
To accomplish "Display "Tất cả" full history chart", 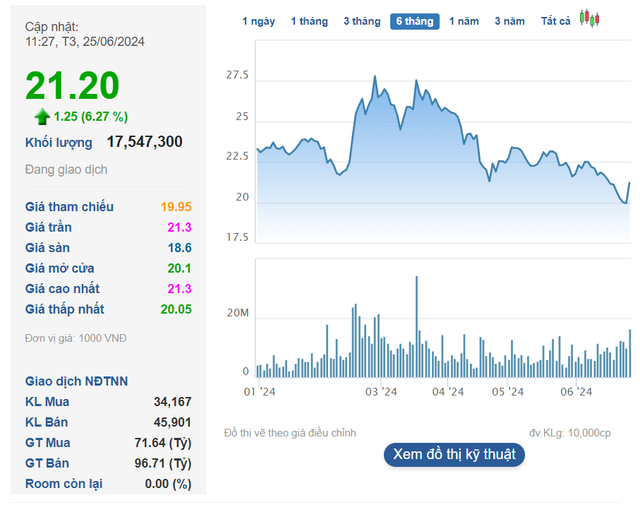I will click(x=555, y=21).
